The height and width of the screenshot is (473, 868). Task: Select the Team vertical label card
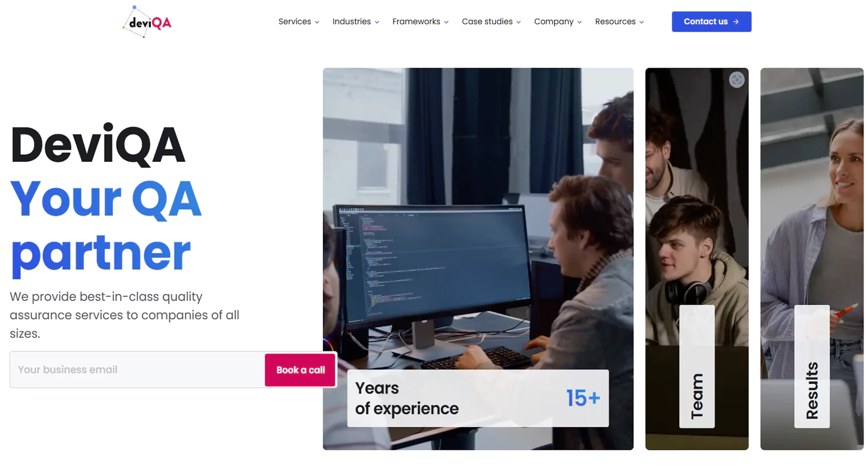[x=697, y=367]
